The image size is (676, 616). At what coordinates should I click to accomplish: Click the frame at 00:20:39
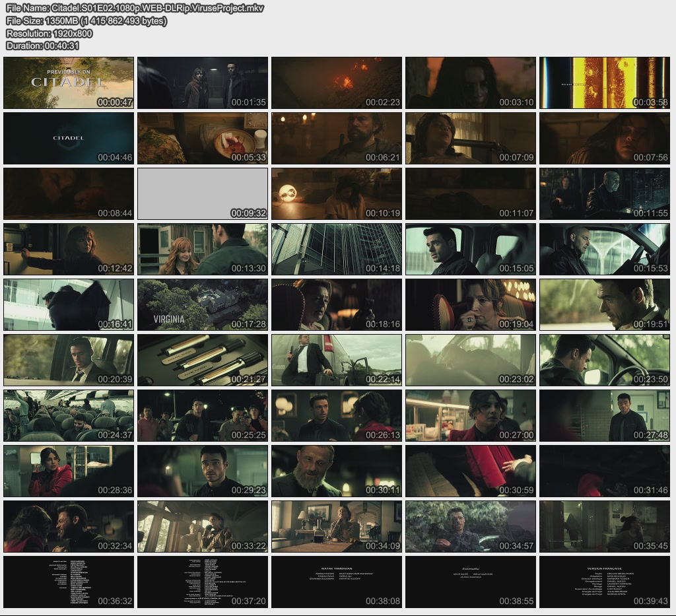[x=69, y=360]
